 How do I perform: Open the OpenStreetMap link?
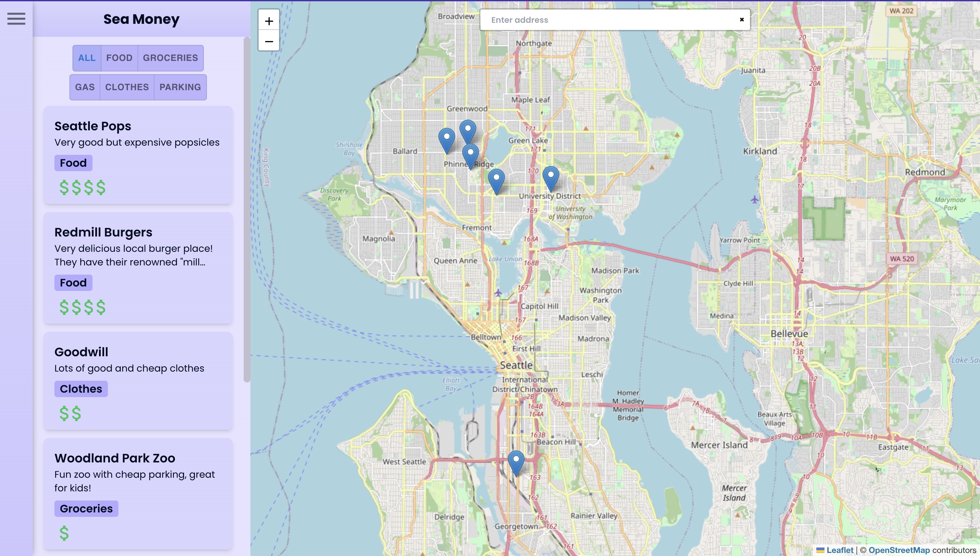point(899,550)
